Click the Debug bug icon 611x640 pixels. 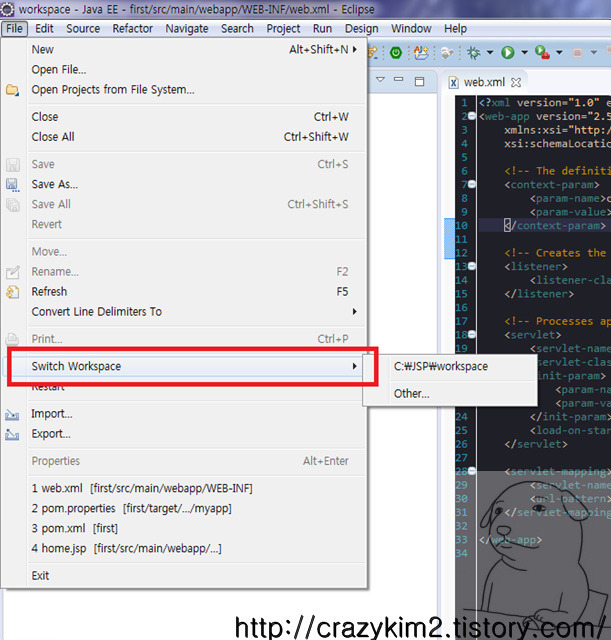point(473,53)
